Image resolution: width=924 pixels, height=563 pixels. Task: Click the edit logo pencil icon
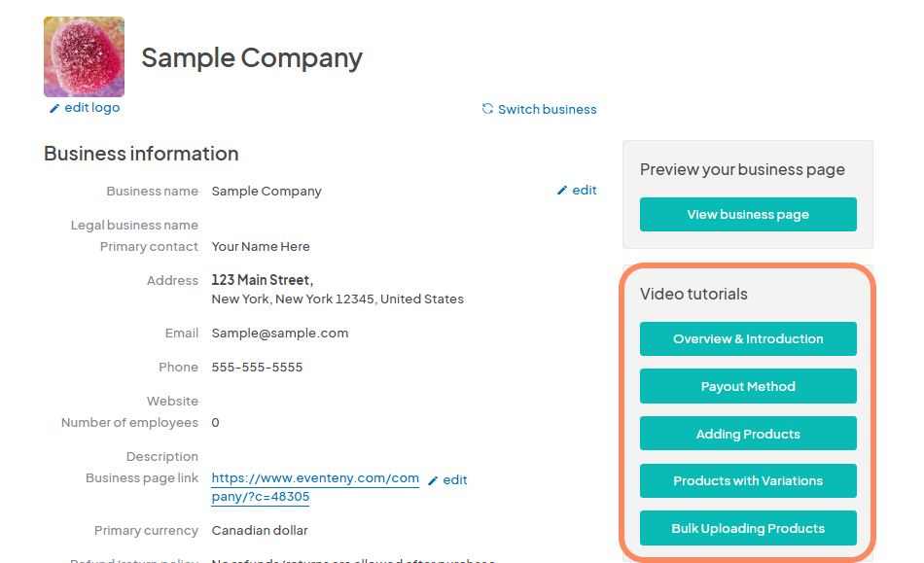point(54,108)
